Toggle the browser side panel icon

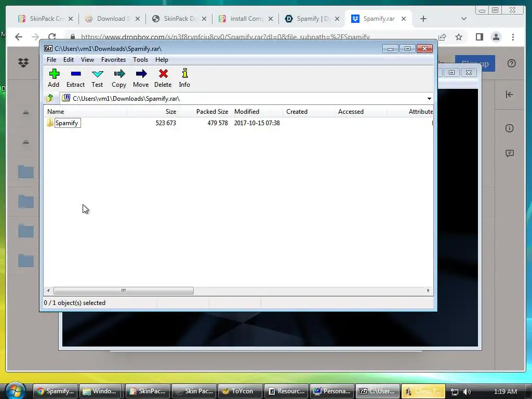pyautogui.click(x=479, y=37)
